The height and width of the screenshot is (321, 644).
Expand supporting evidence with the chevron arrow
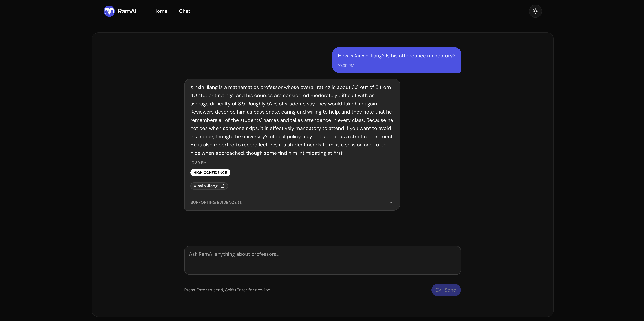391,203
